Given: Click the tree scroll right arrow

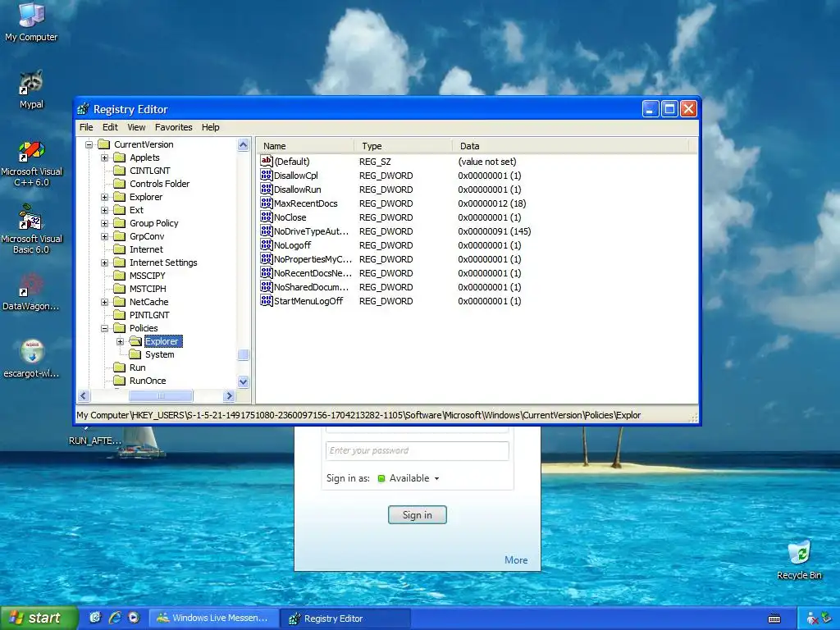Looking at the screenshot, I should 230,396.
